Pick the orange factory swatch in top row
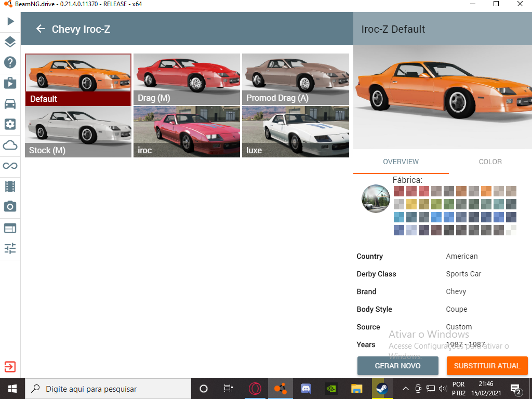 (x=486, y=191)
